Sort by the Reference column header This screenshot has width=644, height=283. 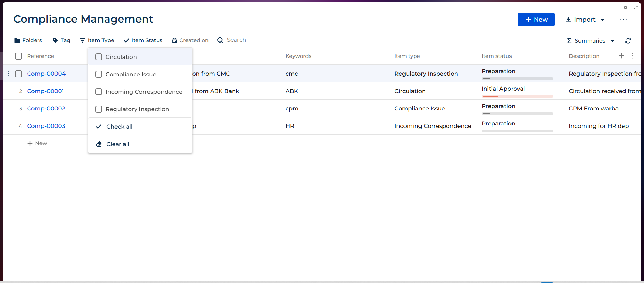pos(40,56)
